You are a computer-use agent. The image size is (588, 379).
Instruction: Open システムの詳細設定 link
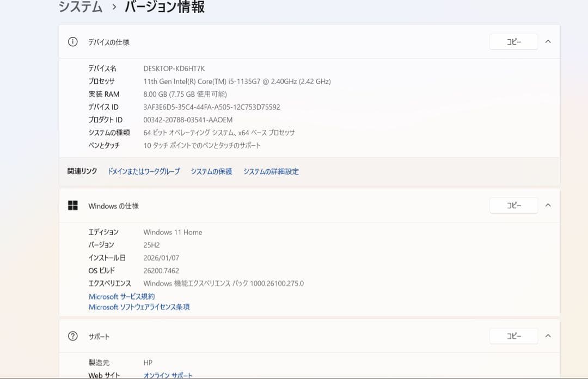click(271, 171)
